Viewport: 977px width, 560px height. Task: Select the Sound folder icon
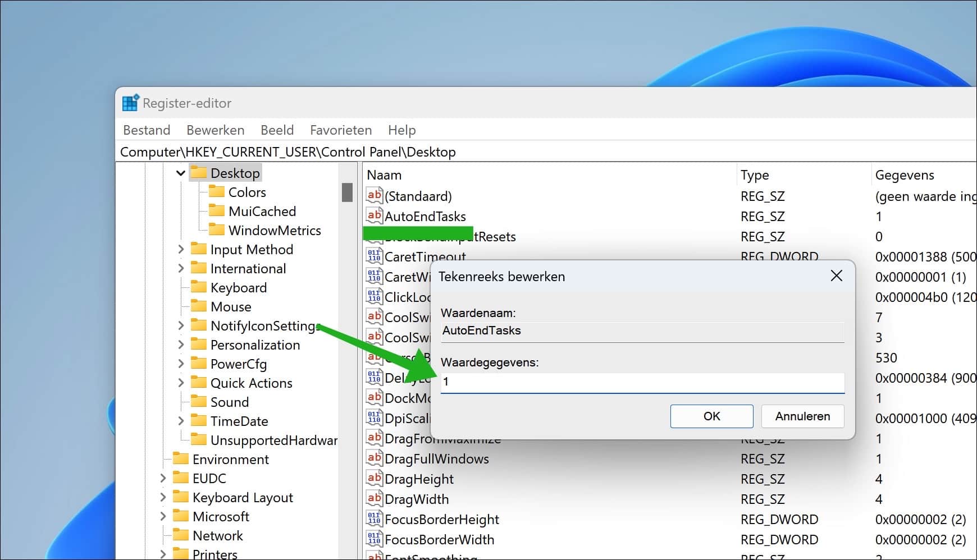198,402
